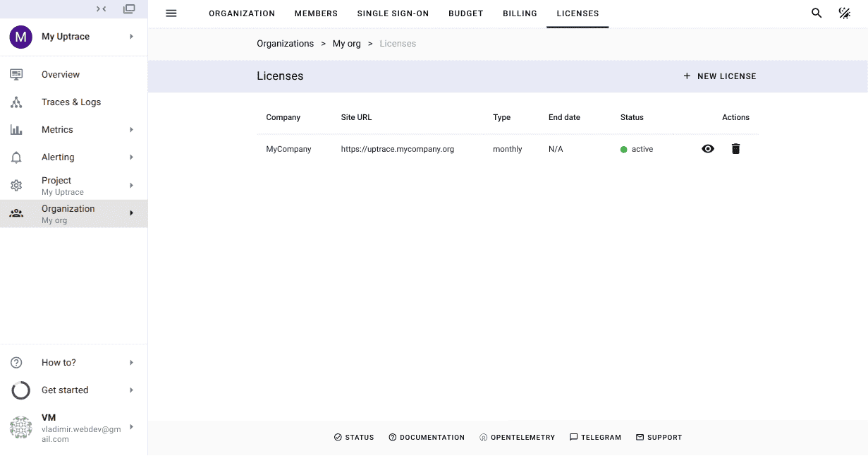This screenshot has width=868, height=456.
Task: View MyCompany license via the eye icon
Action: (x=708, y=149)
